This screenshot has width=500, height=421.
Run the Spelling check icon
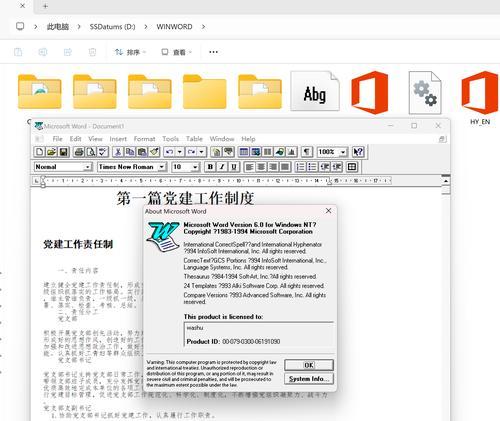(103, 152)
